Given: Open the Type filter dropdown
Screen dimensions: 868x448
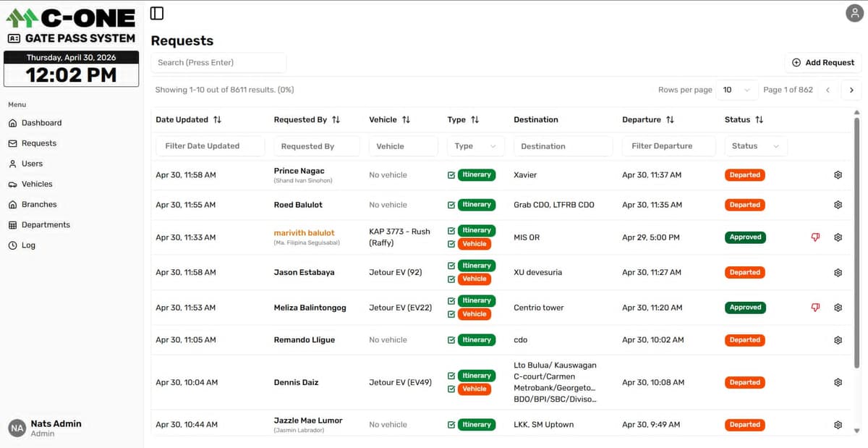Looking at the screenshot, I should click(x=475, y=146).
